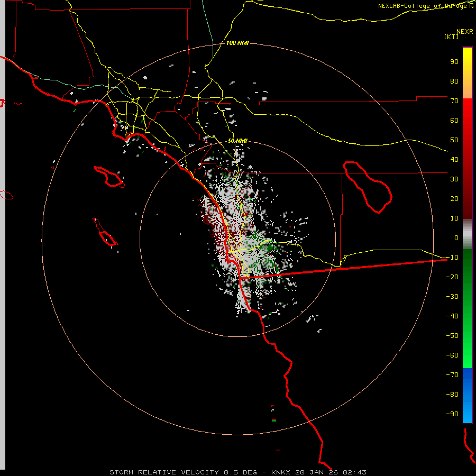The image size is (476, 476).
Task: Click the 0 scale label
Action: point(456,237)
